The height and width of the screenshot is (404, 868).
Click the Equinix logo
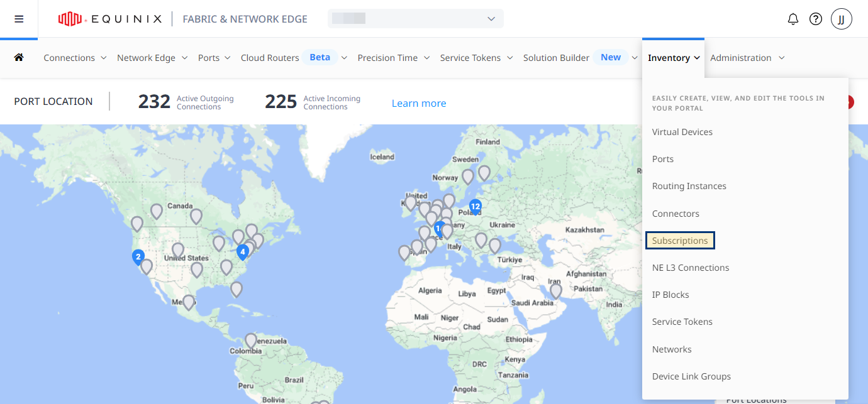click(109, 19)
